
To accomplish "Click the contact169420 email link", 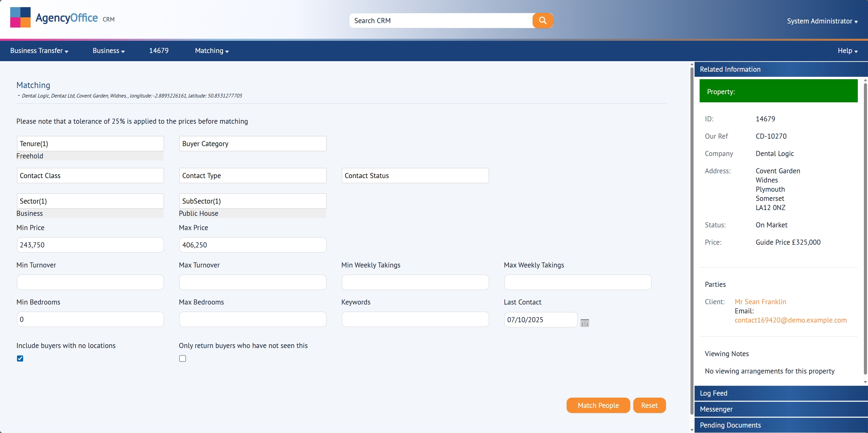I will coord(790,320).
